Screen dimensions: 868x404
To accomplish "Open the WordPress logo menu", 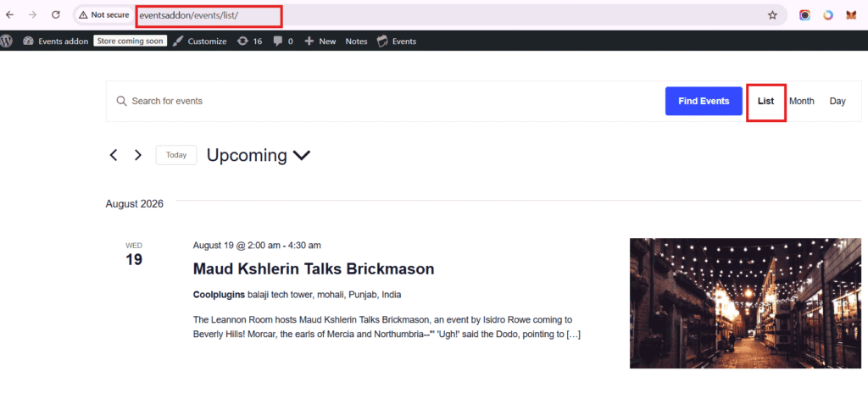I will (x=6, y=41).
